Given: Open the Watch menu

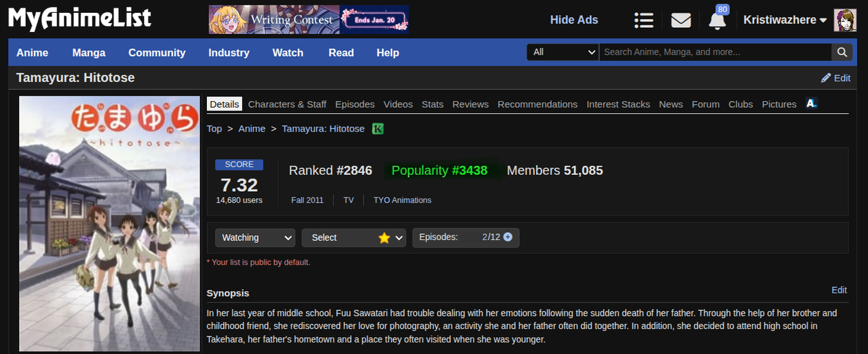Looking at the screenshot, I should pyautogui.click(x=288, y=53).
